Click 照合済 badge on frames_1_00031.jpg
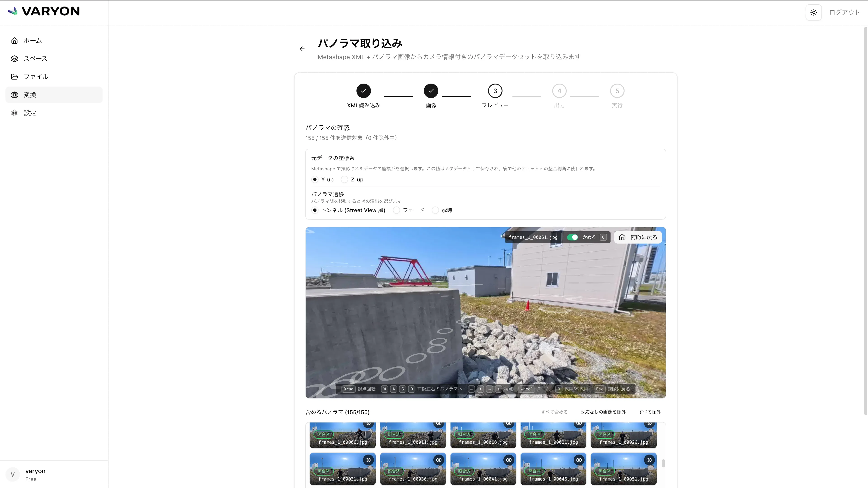This screenshot has height=488, width=868. pos(323,471)
